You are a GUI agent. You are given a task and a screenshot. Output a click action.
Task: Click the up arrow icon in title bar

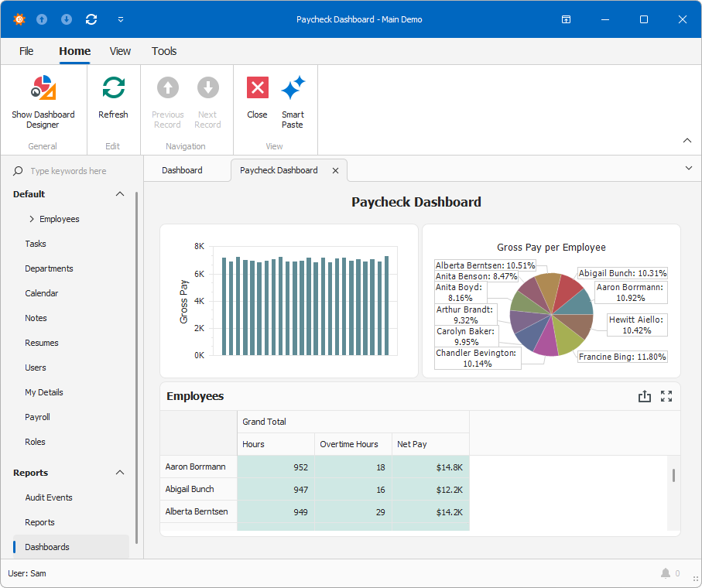42,19
